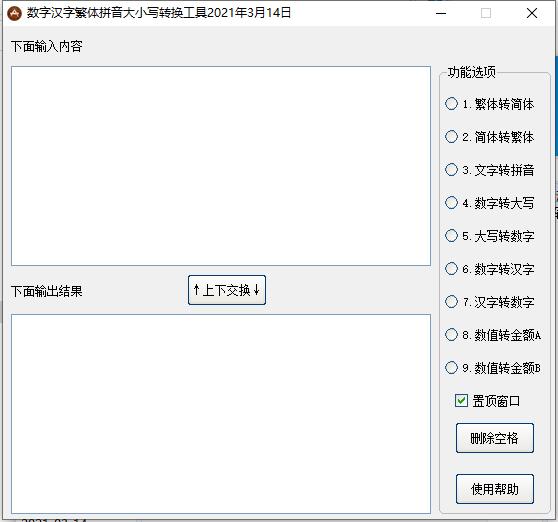Viewport: 558px width, 522px height.
Task: Click the 下面输入内容 label
Action: point(47,46)
